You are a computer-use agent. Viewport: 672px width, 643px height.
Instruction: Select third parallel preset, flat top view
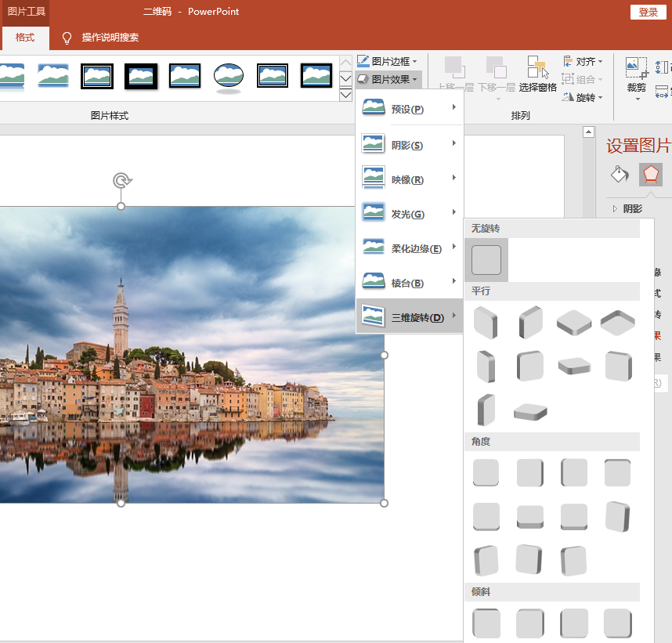pos(574,323)
